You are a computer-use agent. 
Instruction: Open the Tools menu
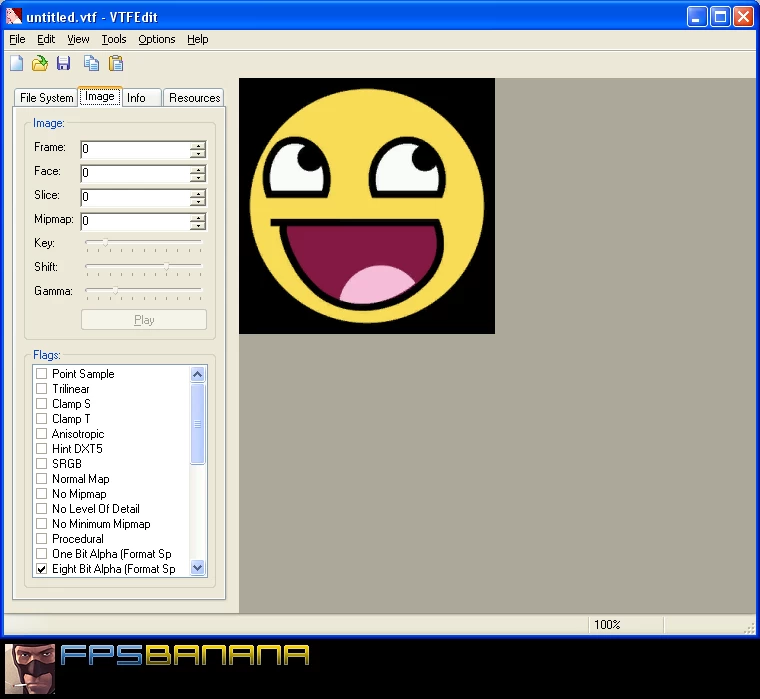[114, 39]
